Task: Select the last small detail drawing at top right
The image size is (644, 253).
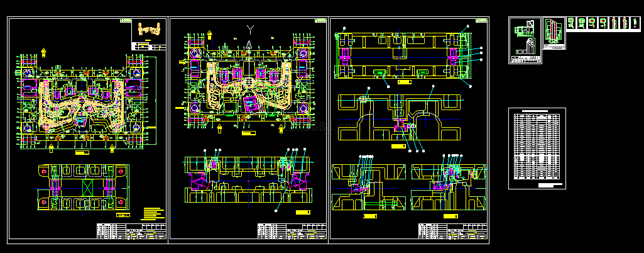Action: [635, 23]
